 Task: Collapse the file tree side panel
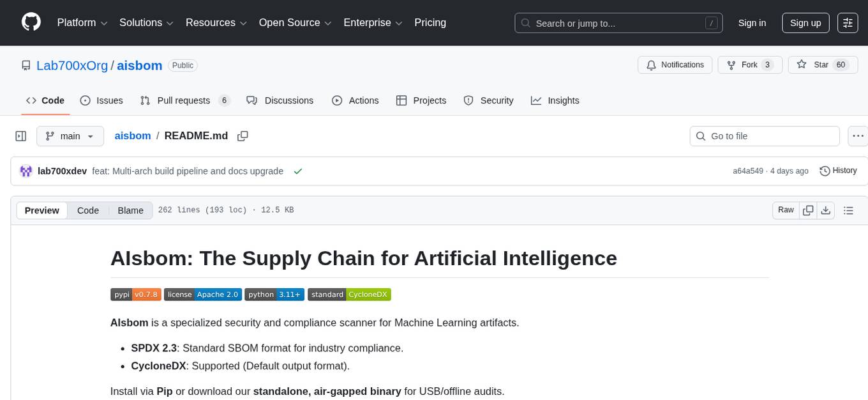pos(21,136)
